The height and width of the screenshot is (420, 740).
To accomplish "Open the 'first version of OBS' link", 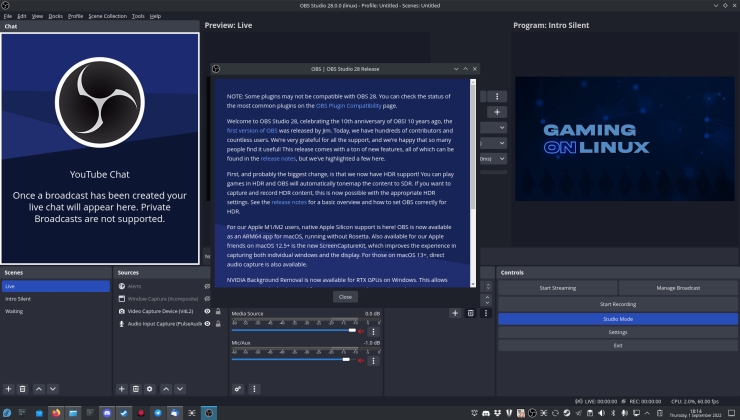I will coord(252,131).
